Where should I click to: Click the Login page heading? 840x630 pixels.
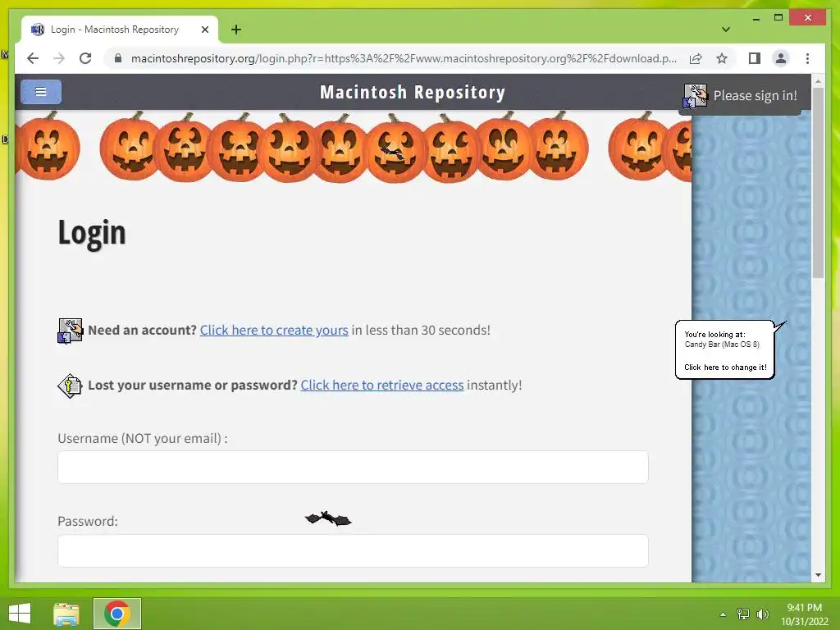tap(92, 233)
